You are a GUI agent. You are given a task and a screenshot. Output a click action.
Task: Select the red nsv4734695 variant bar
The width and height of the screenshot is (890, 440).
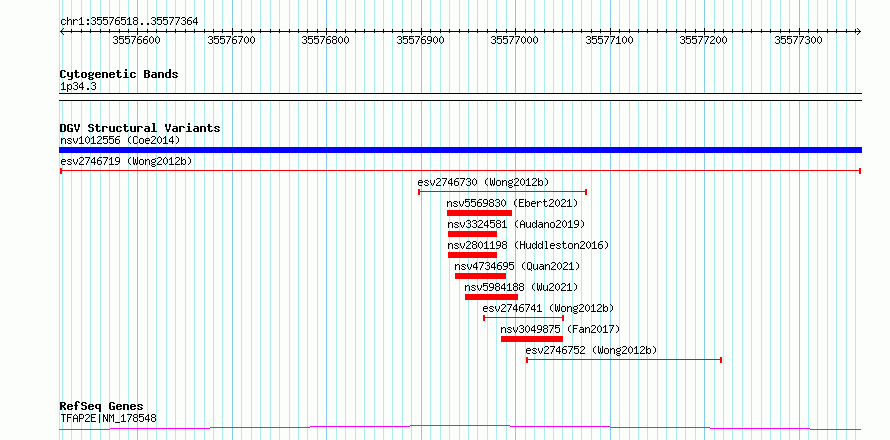tap(480, 276)
